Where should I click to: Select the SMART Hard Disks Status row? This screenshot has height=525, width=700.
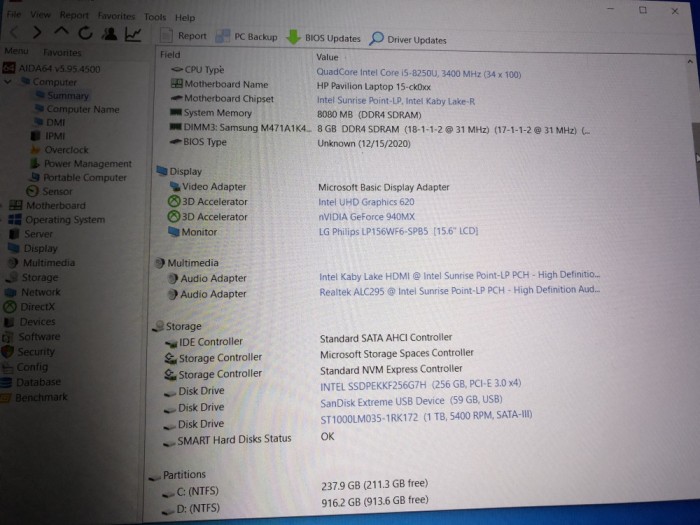249,438
